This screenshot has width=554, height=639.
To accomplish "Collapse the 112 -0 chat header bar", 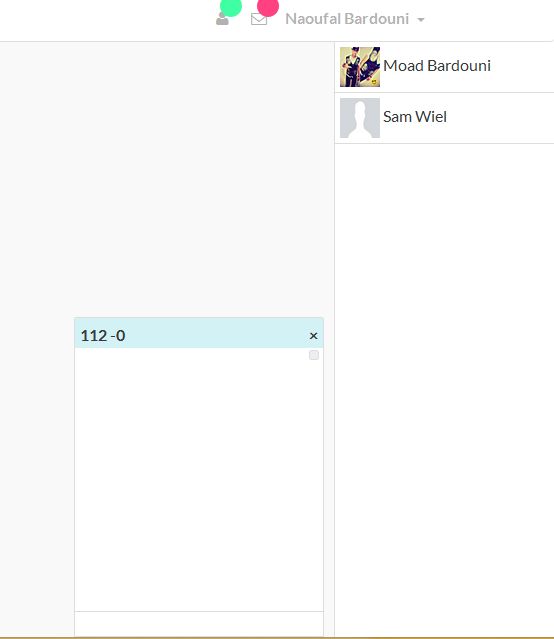I will pyautogui.click(x=199, y=333).
